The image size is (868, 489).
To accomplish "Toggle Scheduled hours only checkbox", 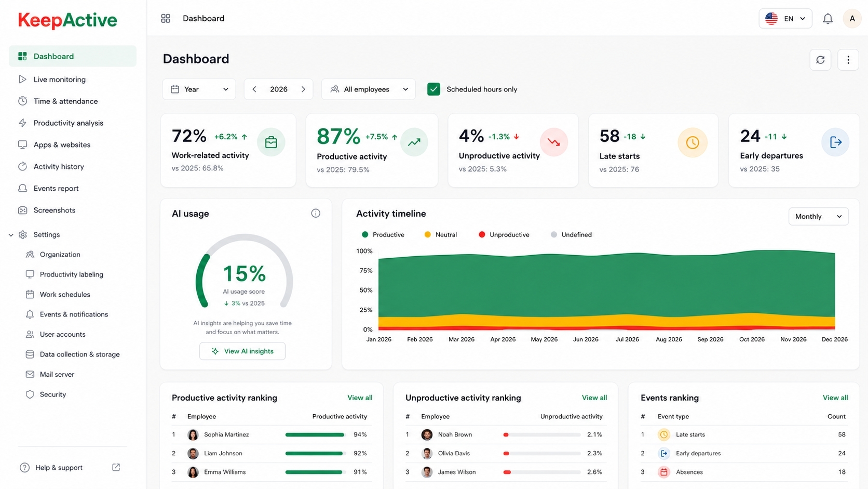I will [x=433, y=89].
